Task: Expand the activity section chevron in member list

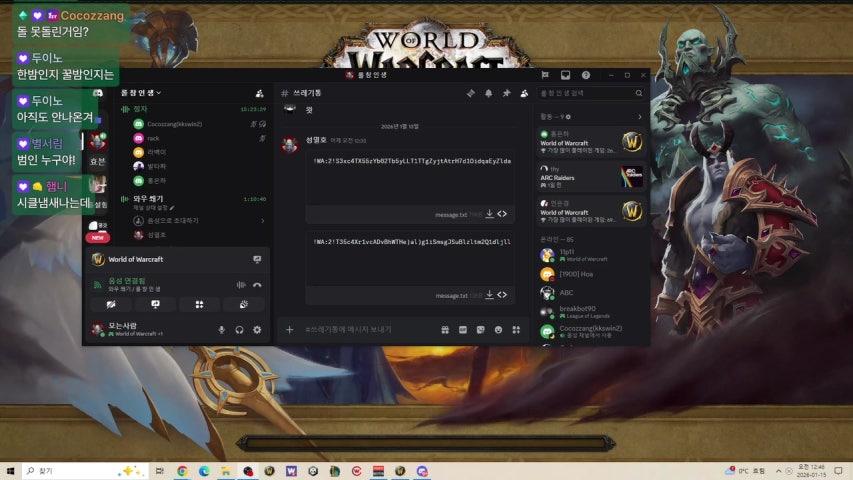Action: click(640, 116)
